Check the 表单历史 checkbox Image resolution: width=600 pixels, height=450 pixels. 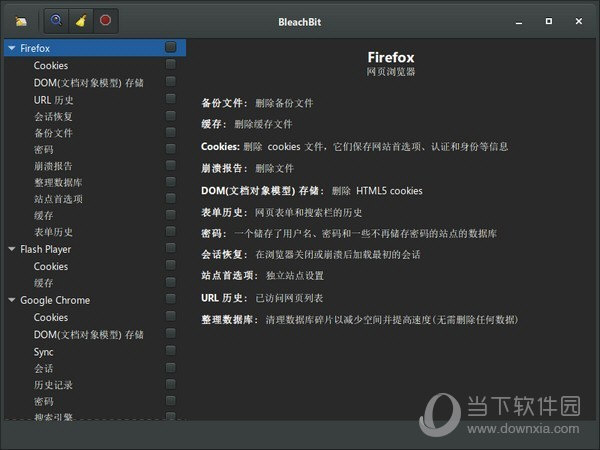[171, 231]
